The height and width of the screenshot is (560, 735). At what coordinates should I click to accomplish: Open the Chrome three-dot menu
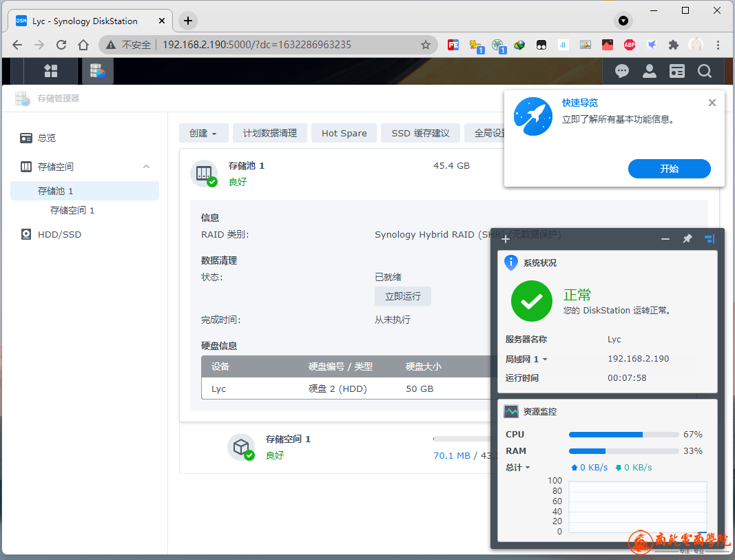(x=718, y=45)
